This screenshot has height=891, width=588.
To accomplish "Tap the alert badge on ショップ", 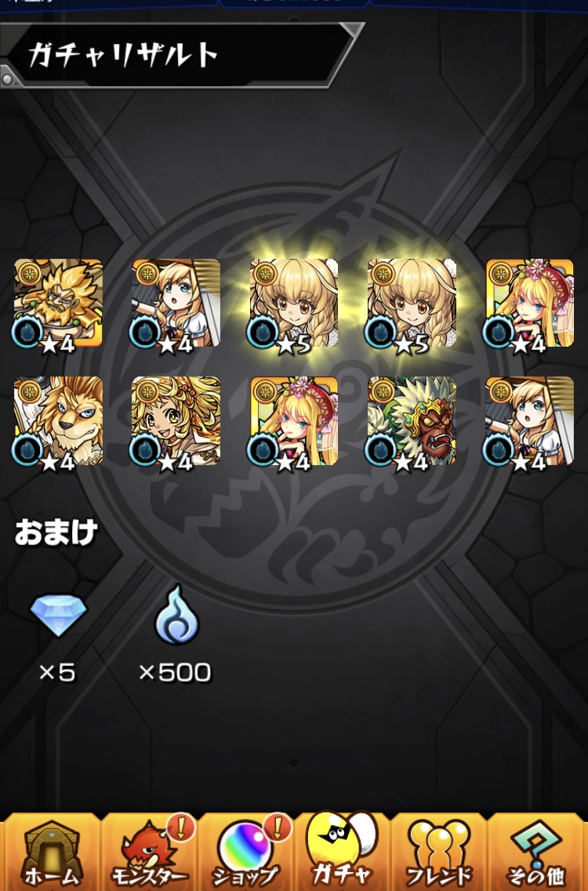I will tap(278, 827).
